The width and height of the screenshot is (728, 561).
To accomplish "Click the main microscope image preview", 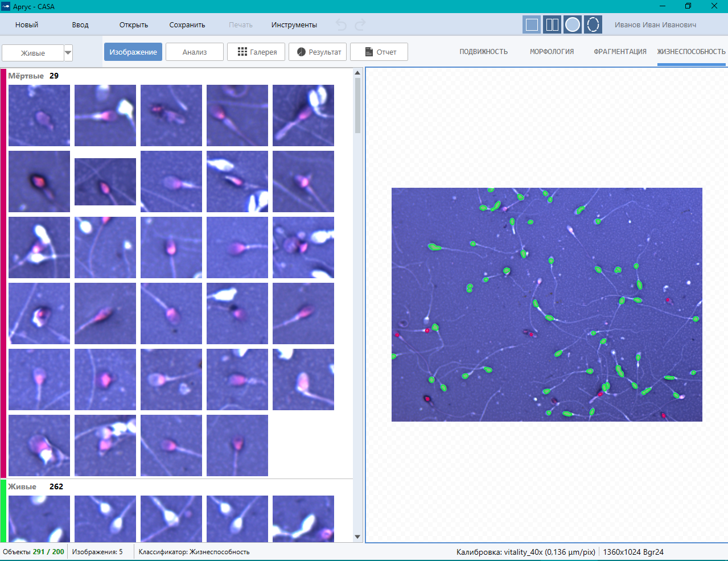I will click(546, 304).
